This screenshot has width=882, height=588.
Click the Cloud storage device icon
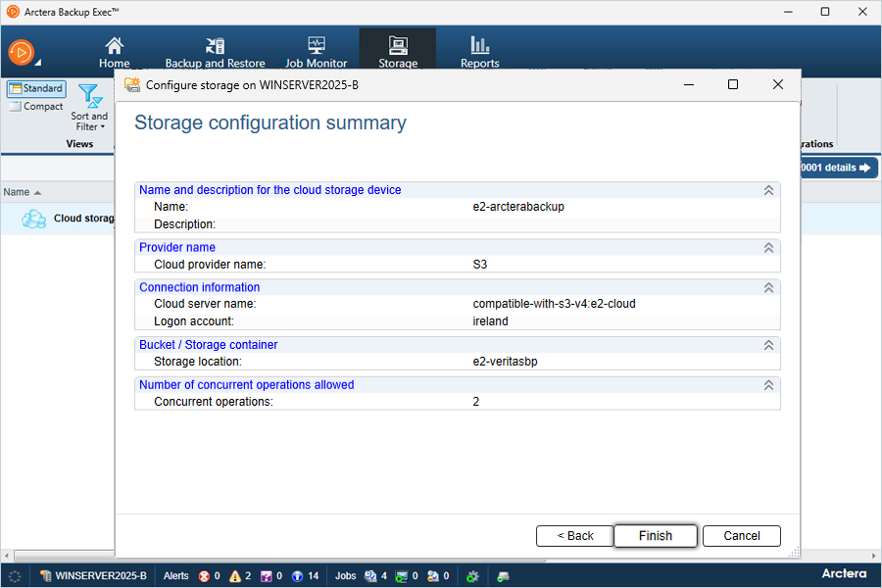[34, 219]
